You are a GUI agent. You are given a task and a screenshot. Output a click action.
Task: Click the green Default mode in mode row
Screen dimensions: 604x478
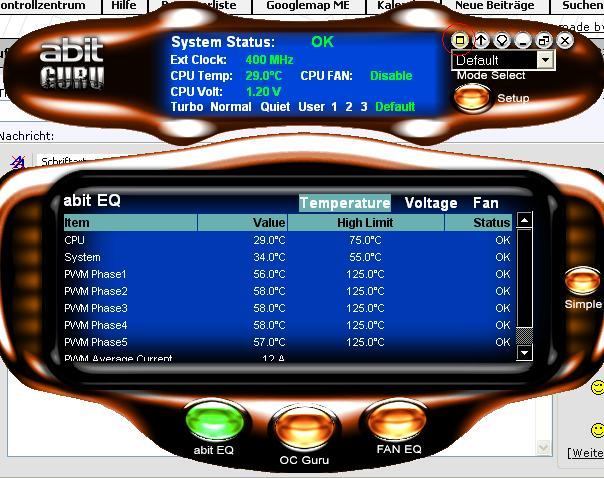pos(395,107)
